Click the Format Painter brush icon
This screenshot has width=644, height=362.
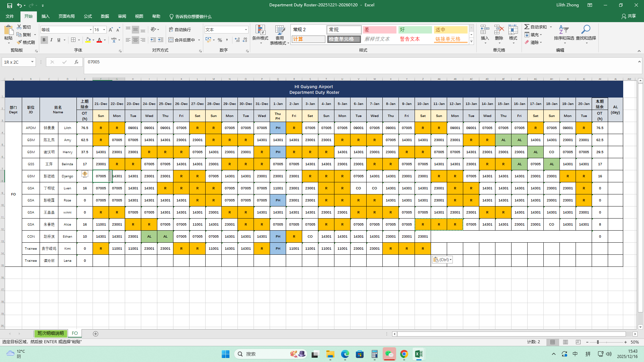pyautogui.click(x=19, y=42)
